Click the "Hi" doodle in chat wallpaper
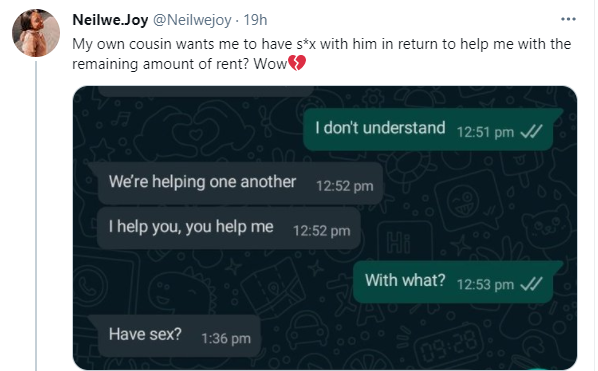 pyautogui.click(x=399, y=243)
